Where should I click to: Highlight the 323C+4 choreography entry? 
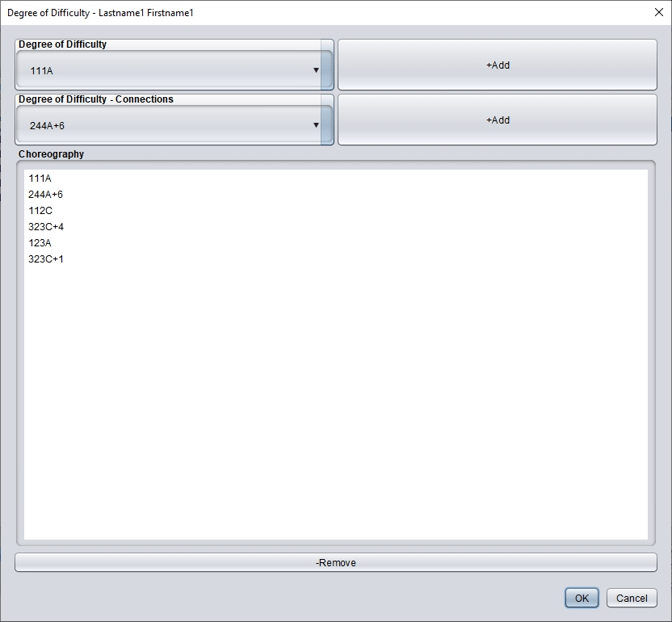pos(46,227)
